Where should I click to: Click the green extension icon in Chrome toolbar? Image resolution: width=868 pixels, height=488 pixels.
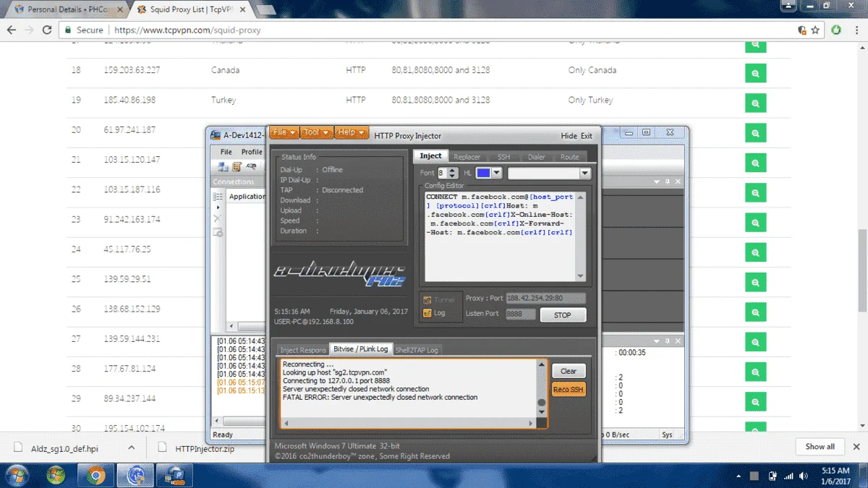point(836,30)
